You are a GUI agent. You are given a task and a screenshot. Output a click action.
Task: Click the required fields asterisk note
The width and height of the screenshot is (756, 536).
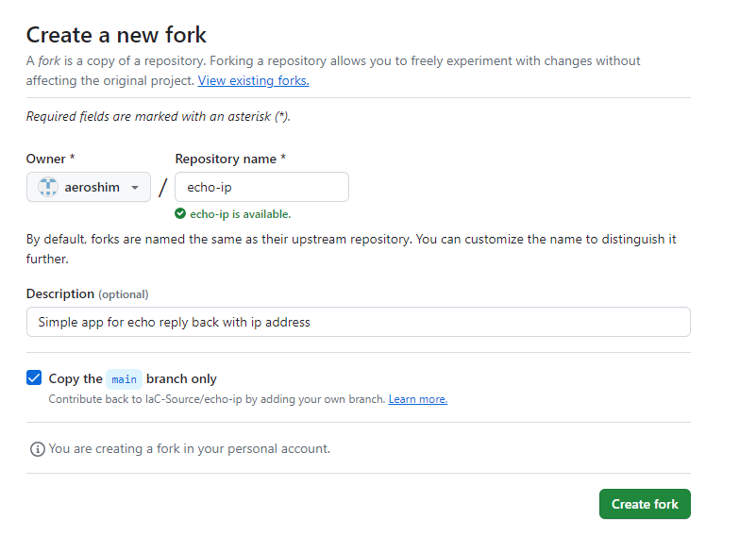point(158,117)
